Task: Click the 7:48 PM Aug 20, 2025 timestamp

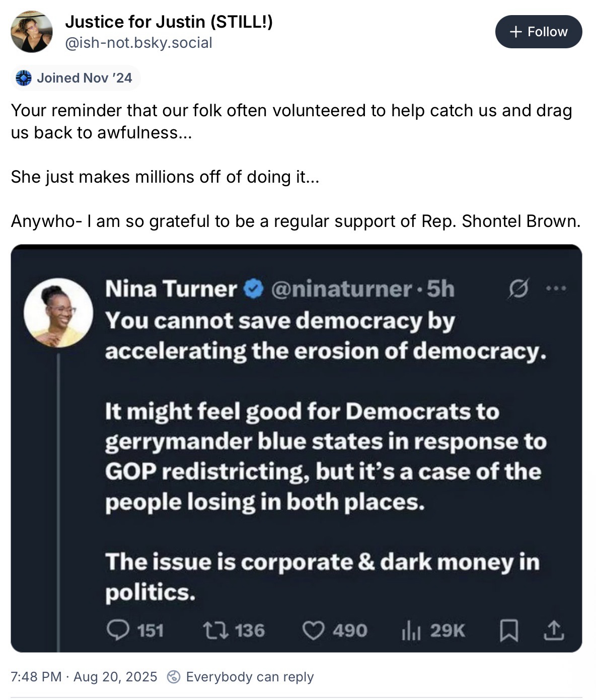Action: tap(84, 677)
